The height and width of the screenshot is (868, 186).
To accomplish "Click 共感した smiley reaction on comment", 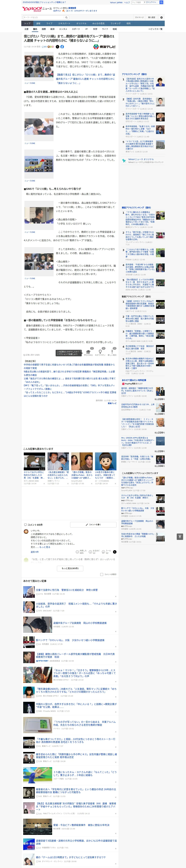I will pos(81,552).
